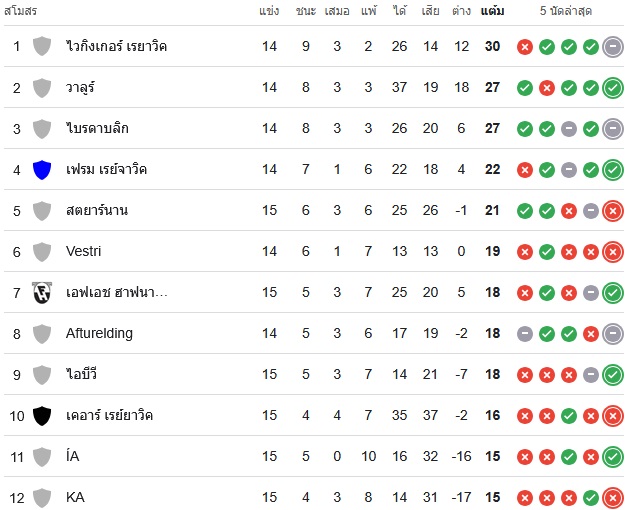
Task: Open the KA team link
Action: click(75, 498)
